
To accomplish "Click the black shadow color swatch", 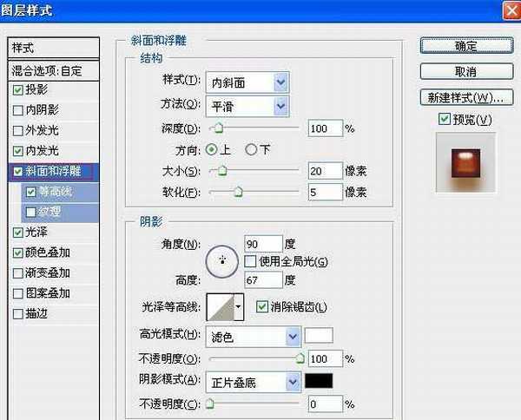I will coord(319,381).
